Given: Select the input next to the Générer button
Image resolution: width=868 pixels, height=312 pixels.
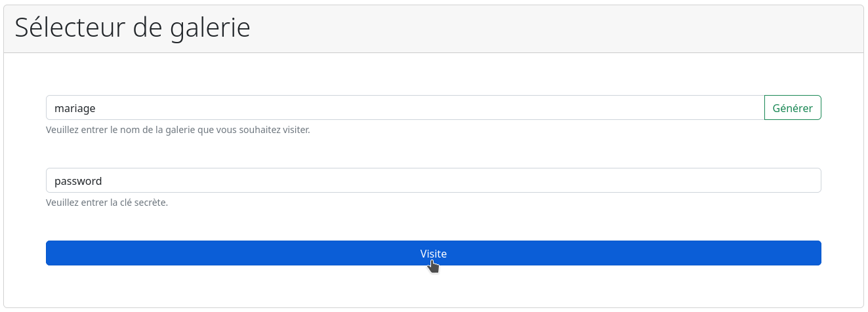Looking at the screenshot, I should point(405,108).
